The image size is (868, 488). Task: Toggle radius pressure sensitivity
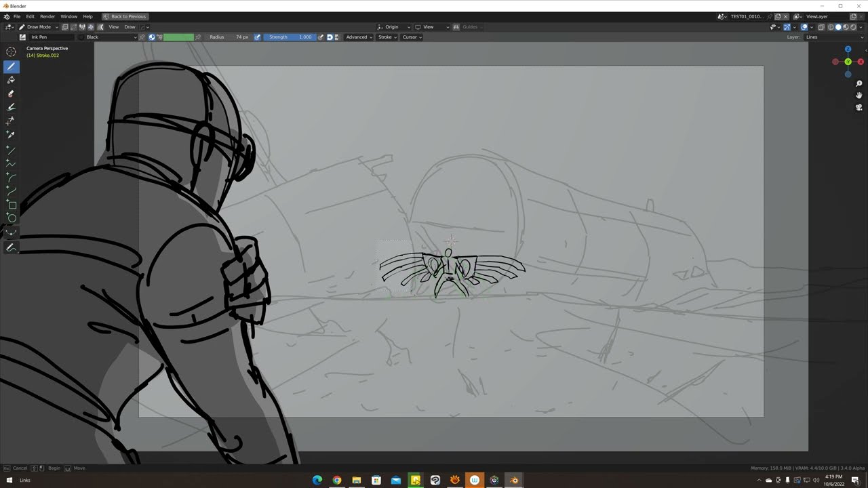point(257,37)
